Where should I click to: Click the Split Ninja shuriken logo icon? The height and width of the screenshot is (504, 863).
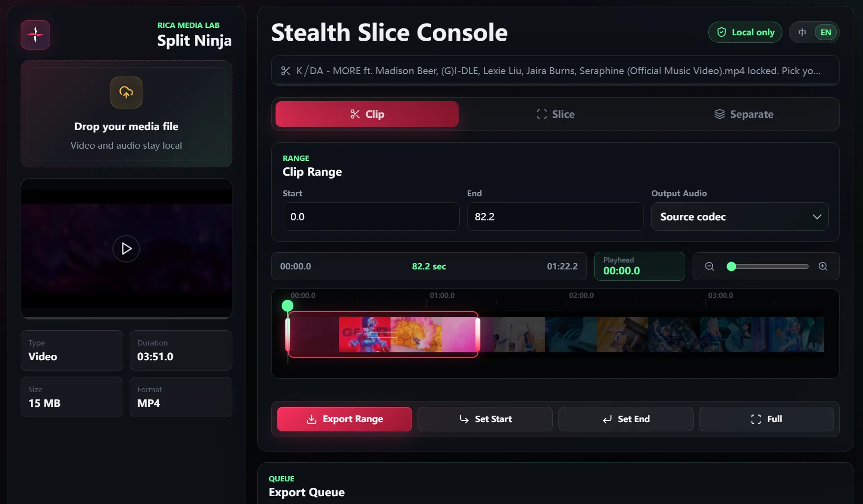pos(35,35)
